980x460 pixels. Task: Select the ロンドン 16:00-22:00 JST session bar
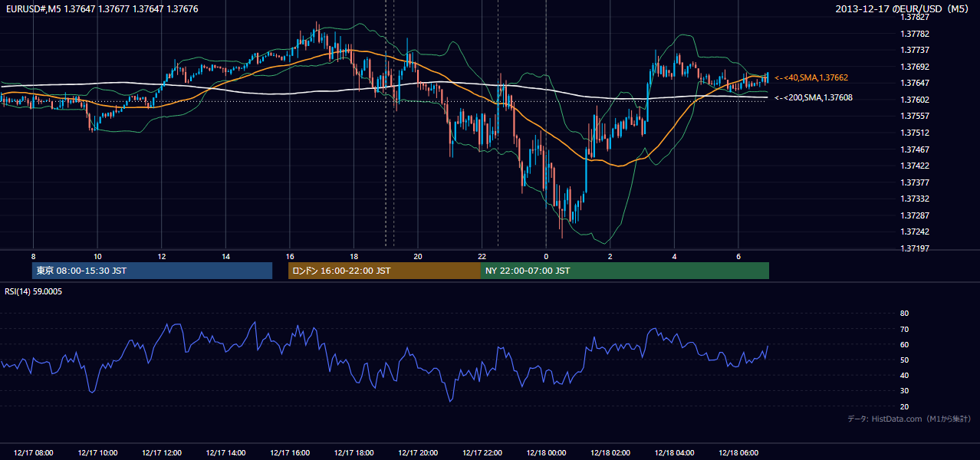tap(384, 271)
